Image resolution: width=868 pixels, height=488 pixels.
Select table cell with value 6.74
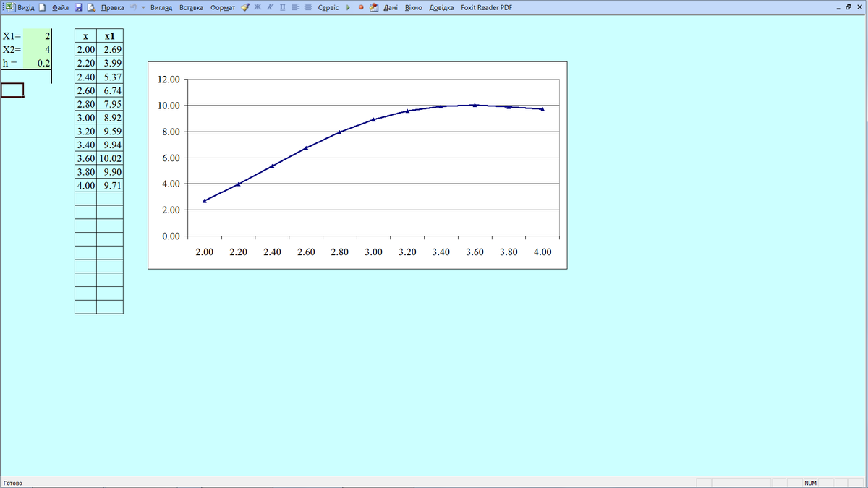tap(110, 90)
